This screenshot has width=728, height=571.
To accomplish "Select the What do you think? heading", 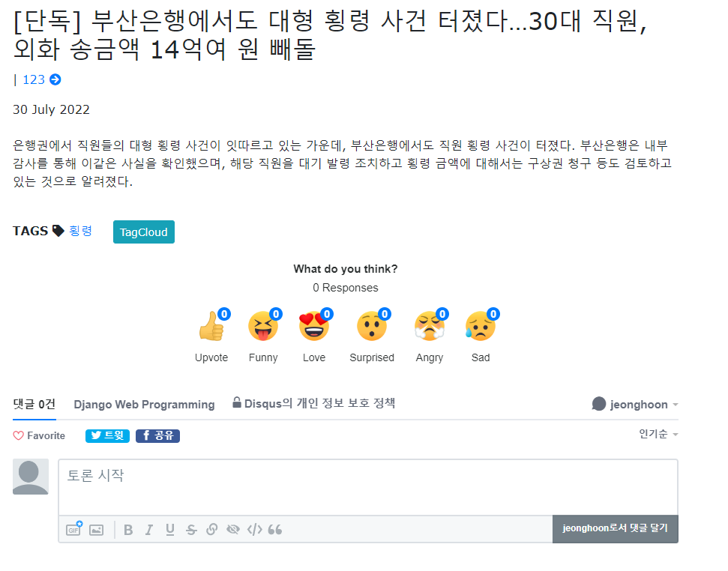I will (346, 269).
